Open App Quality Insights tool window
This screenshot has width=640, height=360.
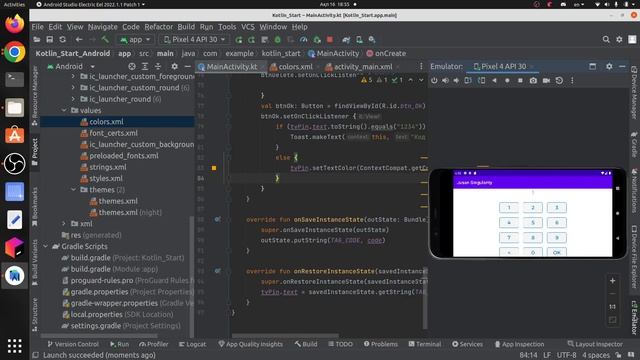click(x=250, y=344)
